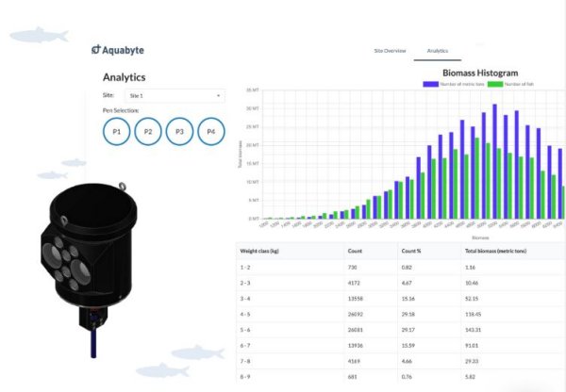Select pen P3 circle
566x392 pixels.
pos(180,132)
